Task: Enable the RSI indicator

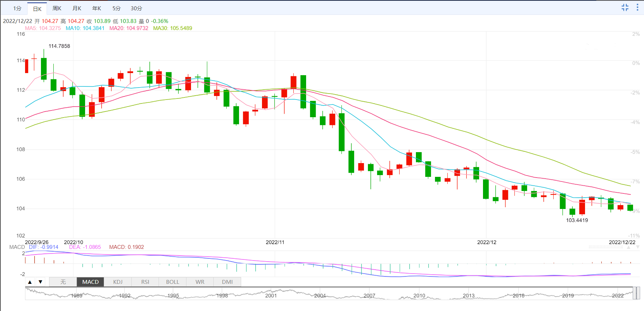Action: click(145, 282)
